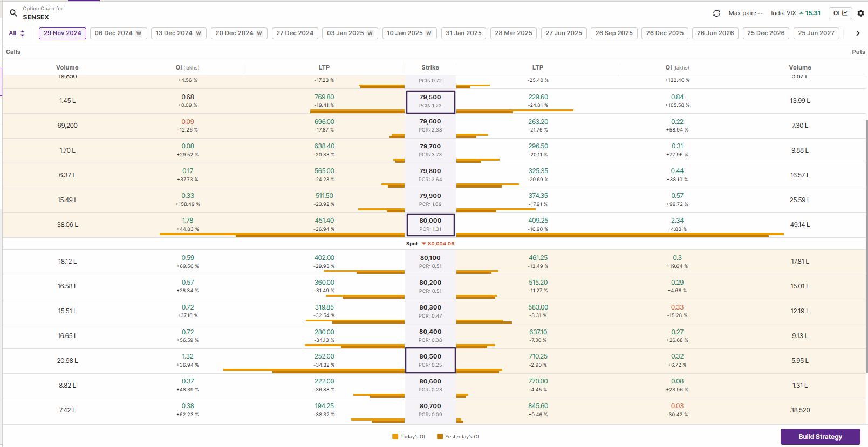Select the 31 Jan 2025 expiry

pos(464,33)
